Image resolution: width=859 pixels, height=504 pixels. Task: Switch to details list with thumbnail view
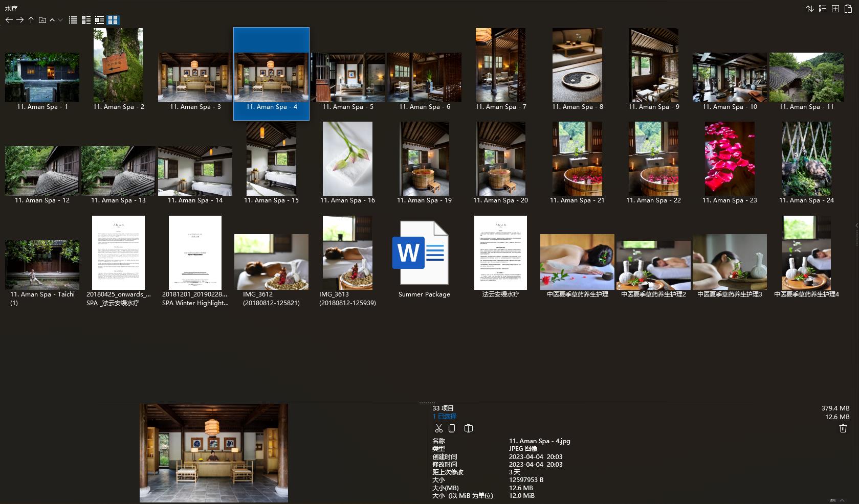99,20
